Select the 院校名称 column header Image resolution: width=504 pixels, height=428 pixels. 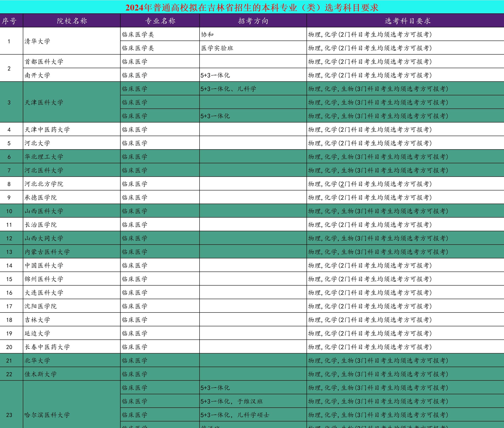point(72,21)
